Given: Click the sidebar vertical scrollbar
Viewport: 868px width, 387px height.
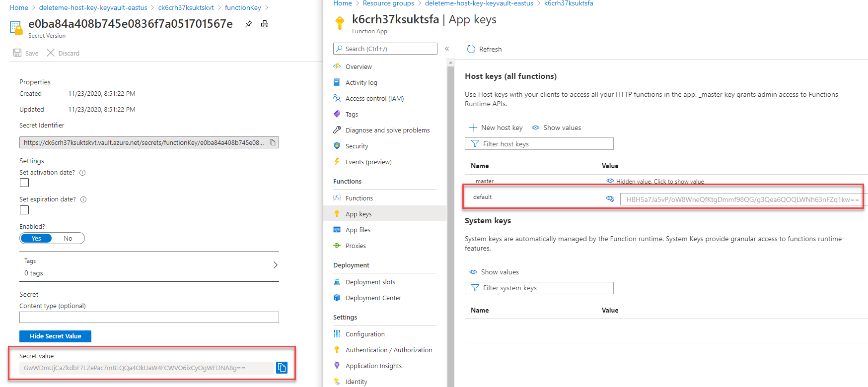Looking at the screenshot, I should pos(450,223).
